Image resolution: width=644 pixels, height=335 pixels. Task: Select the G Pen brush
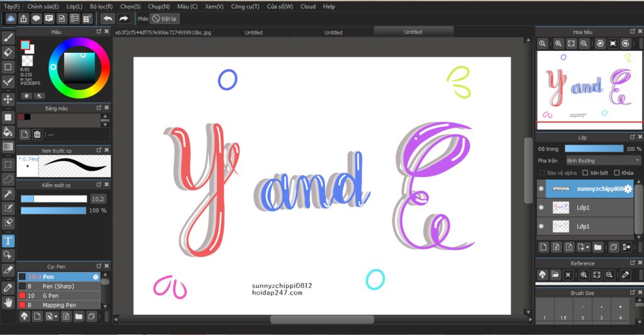coord(58,295)
